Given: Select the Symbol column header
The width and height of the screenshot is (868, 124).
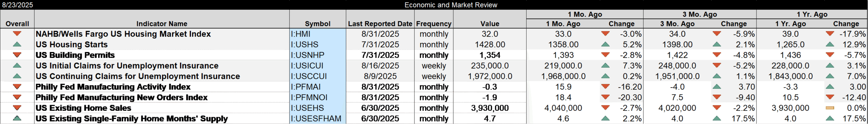Looking at the screenshot, I should pos(317,24).
